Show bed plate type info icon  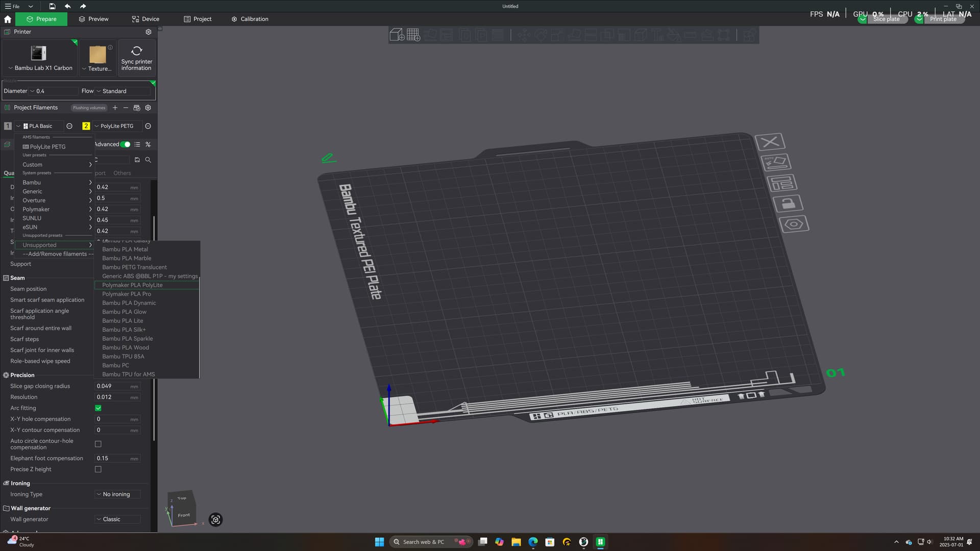pyautogui.click(x=110, y=47)
